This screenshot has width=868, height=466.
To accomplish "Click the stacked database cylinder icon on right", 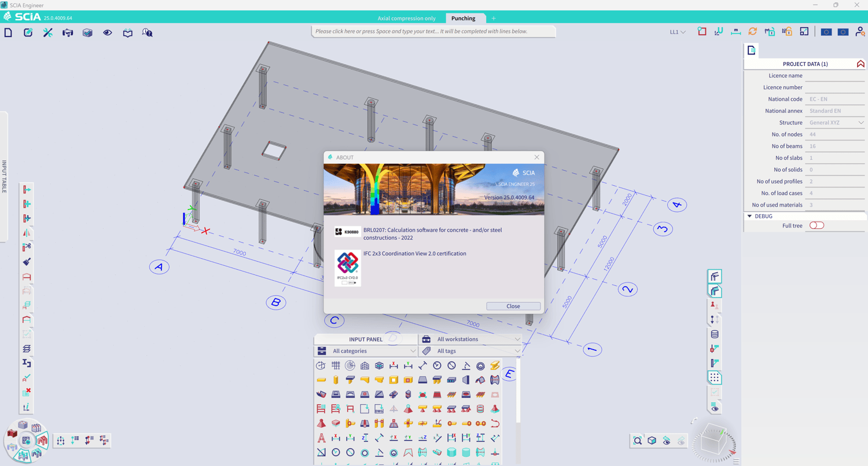I will pyautogui.click(x=715, y=334).
